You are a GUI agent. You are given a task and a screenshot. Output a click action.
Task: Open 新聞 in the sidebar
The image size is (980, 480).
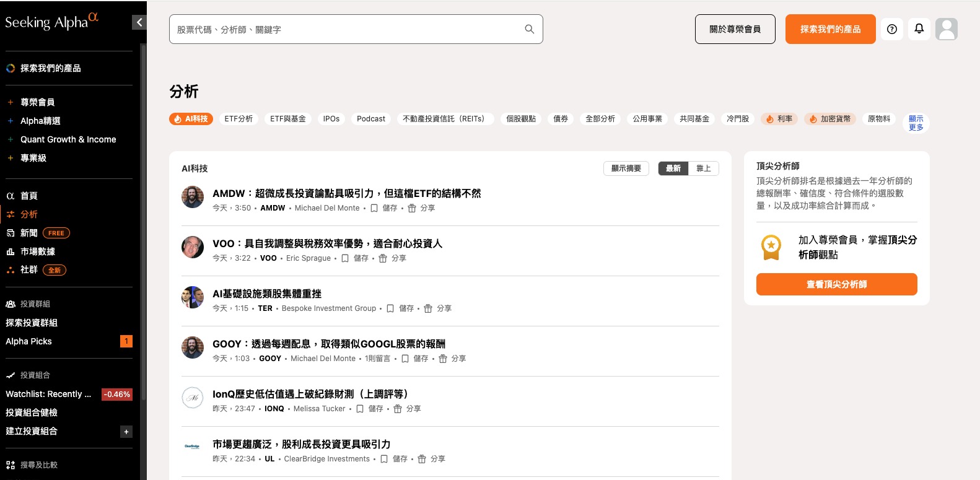tap(29, 233)
